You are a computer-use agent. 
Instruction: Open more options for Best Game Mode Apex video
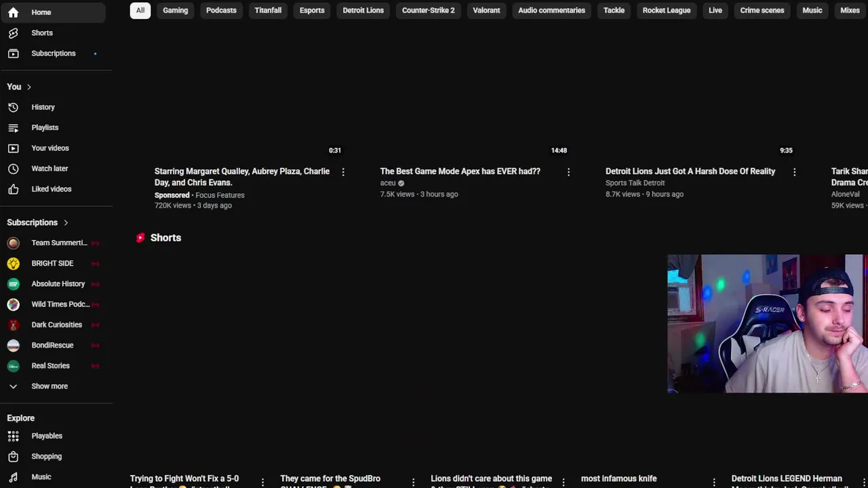click(x=568, y=172)
